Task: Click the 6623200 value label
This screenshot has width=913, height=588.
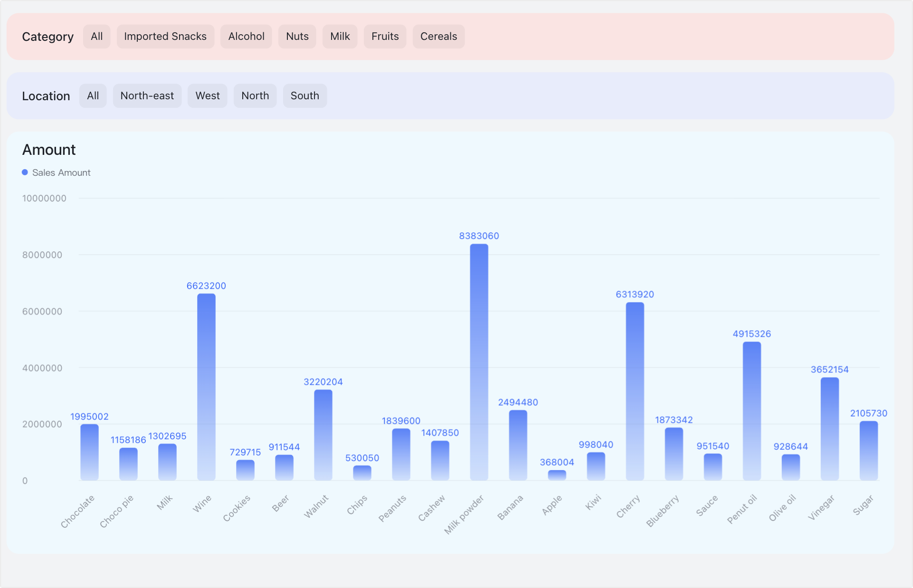Action: [x=206, y=286]
